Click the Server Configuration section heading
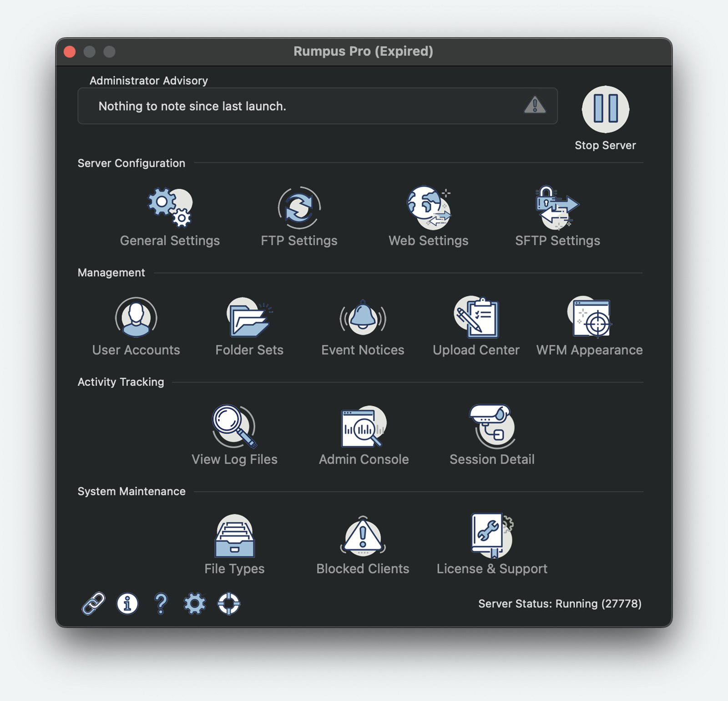728x701 pixels. tap(131, 163)
